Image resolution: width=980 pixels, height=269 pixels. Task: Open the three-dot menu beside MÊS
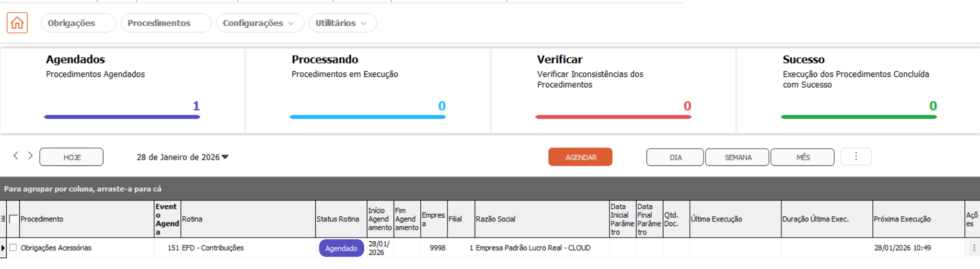856,156
